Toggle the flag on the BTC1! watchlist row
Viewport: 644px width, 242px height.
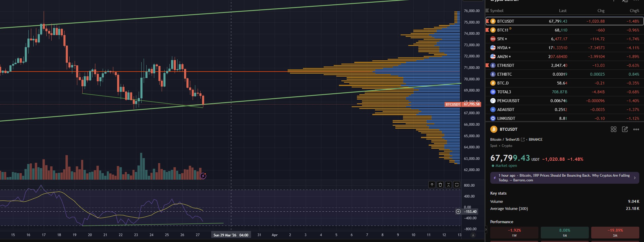tap(487, 30)
